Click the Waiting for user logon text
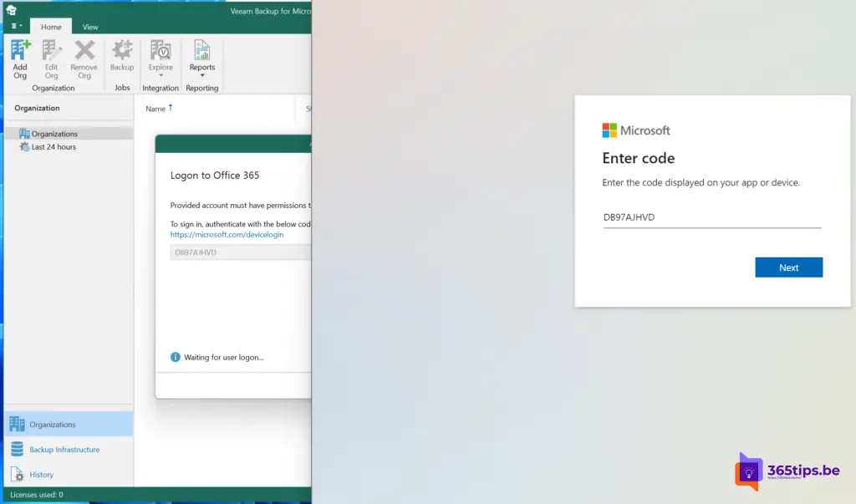The width and height of the screenshot is (856, 504). [224, 357]
